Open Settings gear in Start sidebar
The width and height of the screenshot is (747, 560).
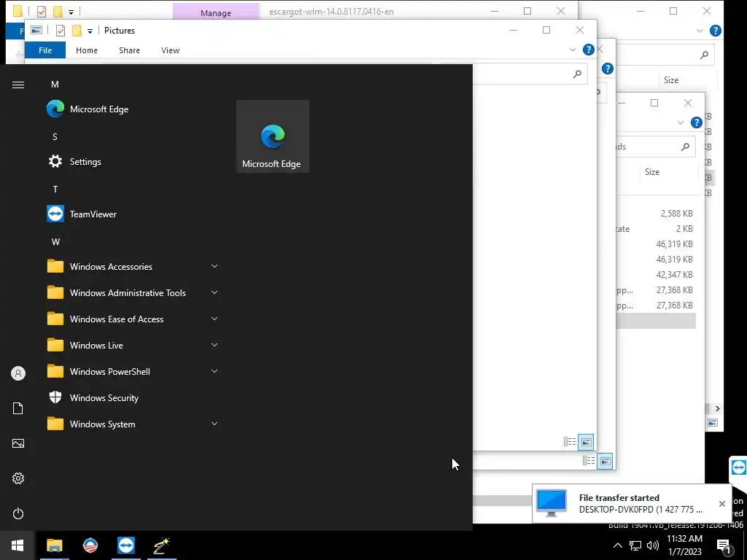pos(18,478)
